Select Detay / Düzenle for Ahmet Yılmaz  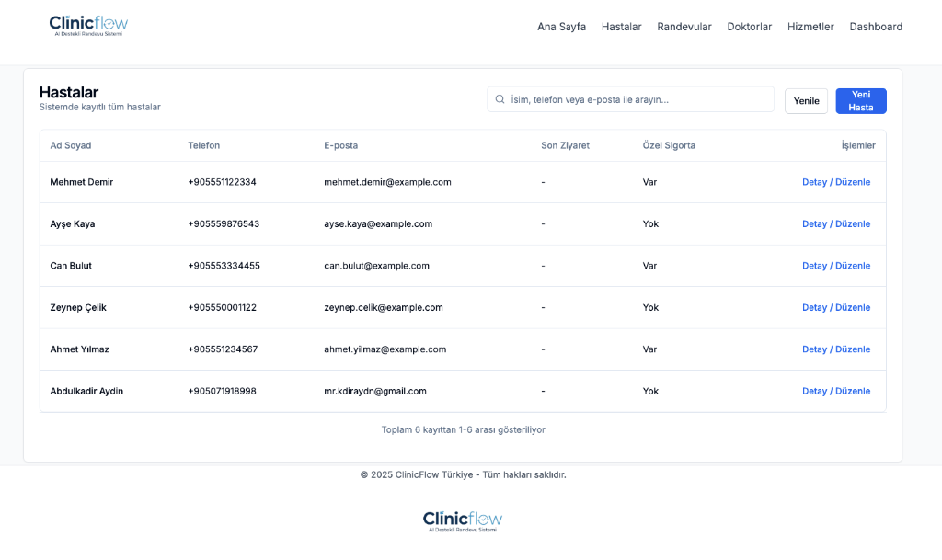835,349
